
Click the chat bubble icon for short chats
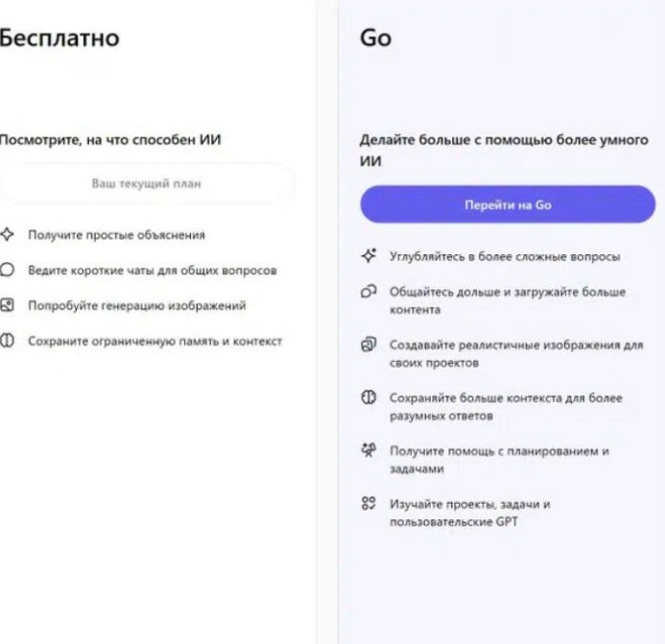coord(8,271)
